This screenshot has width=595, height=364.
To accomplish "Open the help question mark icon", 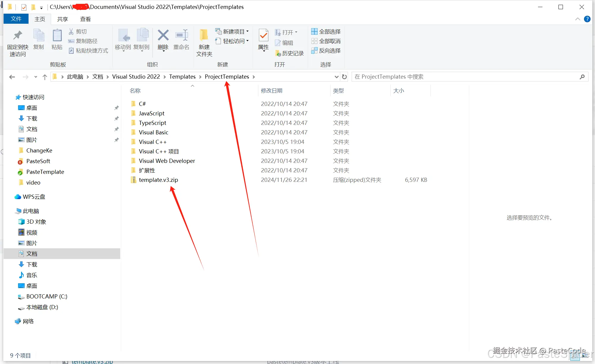I will click(x=587, y=19).
